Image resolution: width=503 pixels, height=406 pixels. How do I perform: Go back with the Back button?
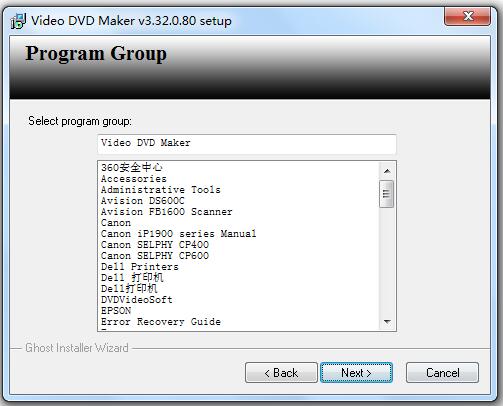pyautogui.click(x=281, y=373)
